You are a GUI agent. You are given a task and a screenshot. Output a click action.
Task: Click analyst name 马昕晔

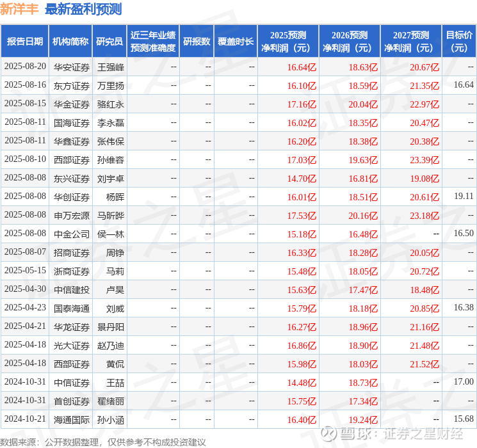click(110, 216)
